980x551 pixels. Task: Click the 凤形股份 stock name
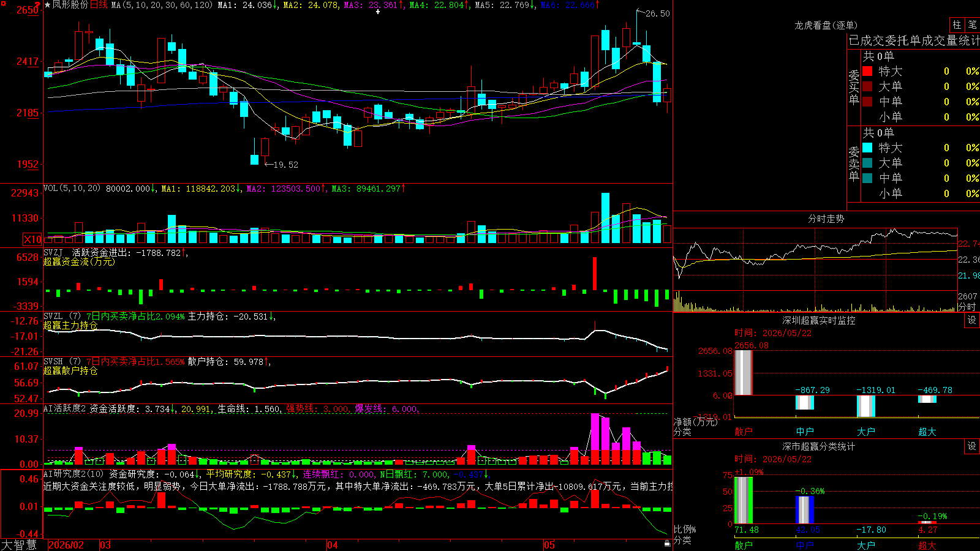70,5
